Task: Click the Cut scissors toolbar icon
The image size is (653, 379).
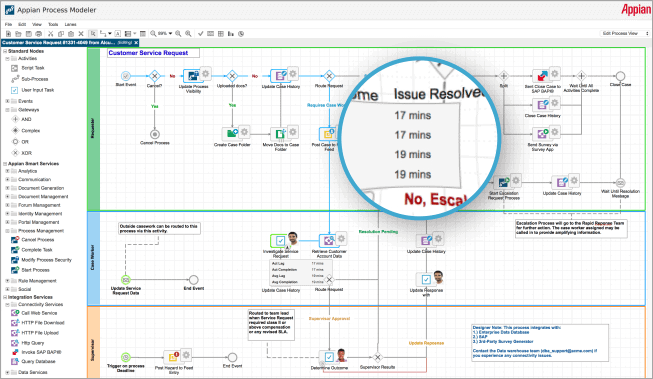Action: tap(51, 34)
